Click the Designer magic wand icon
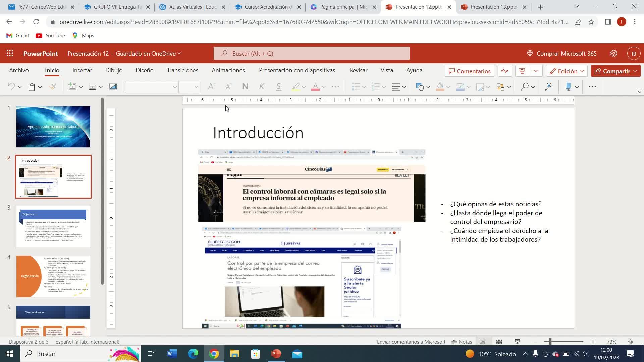 [x=548, y=87]
